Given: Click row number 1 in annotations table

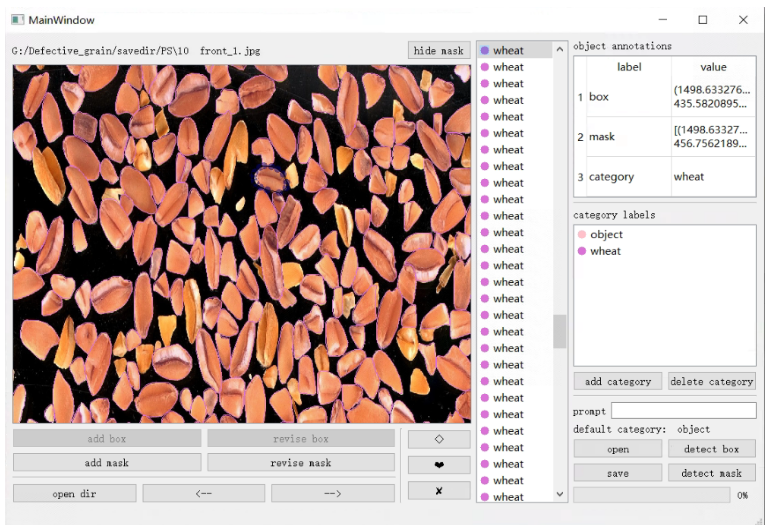Looking at the screenshot, I should 580,97.
